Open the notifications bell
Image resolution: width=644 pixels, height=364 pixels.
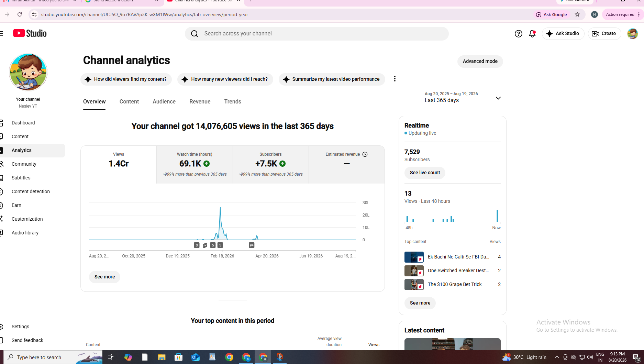[x=532, y=34]
